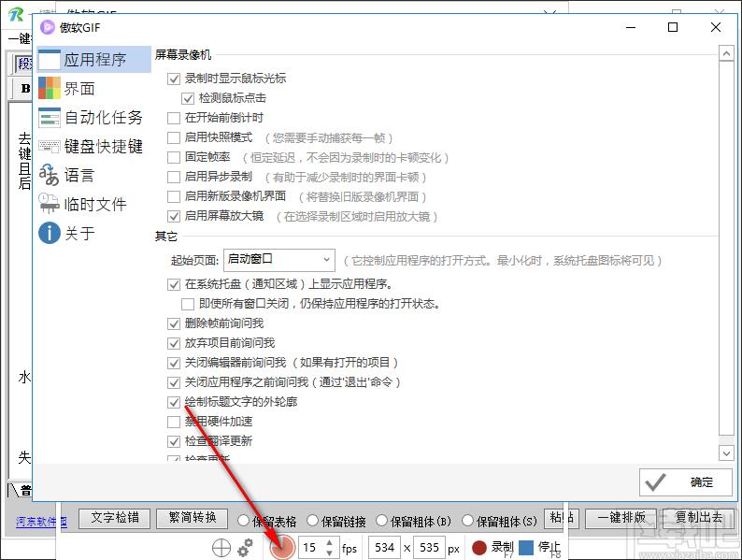Toggle 绘制标题文字的外轮廓 checkbox
This screenshot has height=560, width=742.
(x=174, y=402)
